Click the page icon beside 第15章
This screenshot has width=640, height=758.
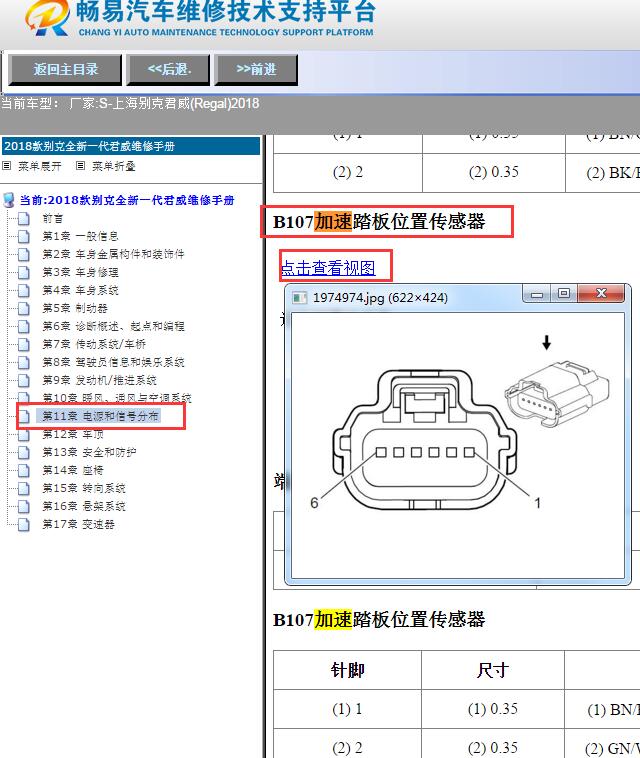coord(24,489)
